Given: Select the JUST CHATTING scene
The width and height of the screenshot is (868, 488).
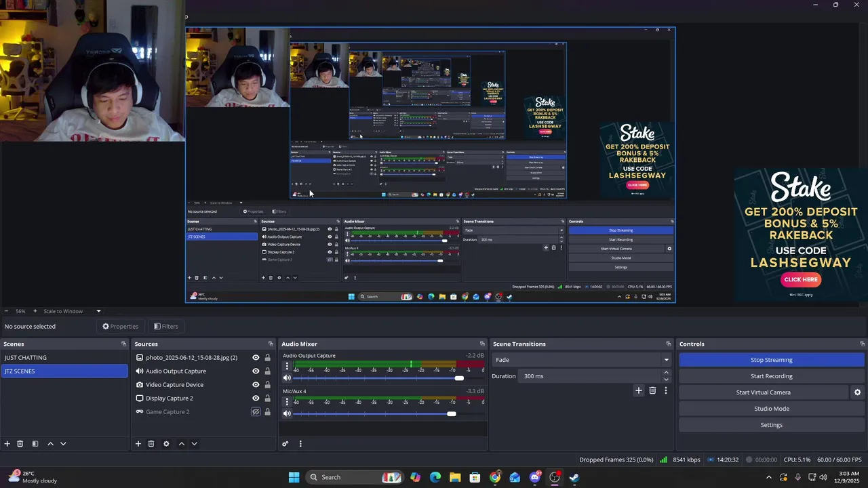Looking at the screenshot, I should pyautogui.click(x=64, y=358).
